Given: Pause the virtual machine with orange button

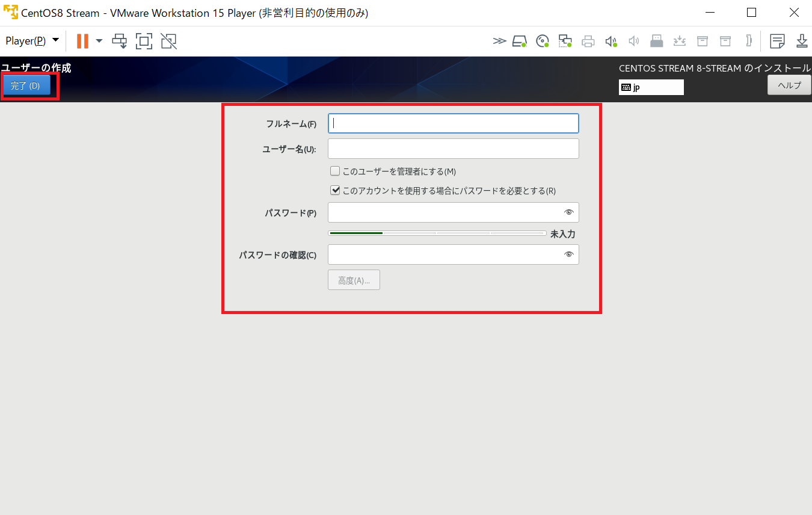Looking at the screenshot, I should point(82,41).
